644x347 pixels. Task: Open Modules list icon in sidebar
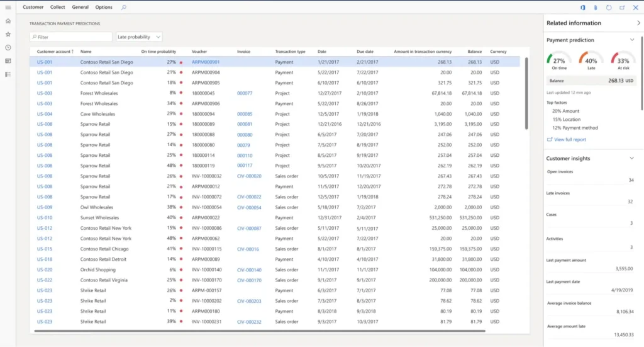pyautogui.click(x=8, y=74)
